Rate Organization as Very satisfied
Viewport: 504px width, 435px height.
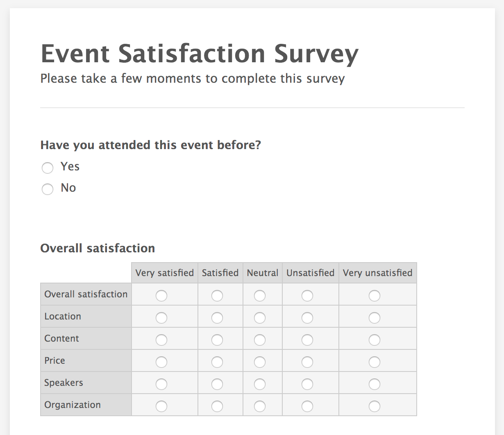pos(161,406)
